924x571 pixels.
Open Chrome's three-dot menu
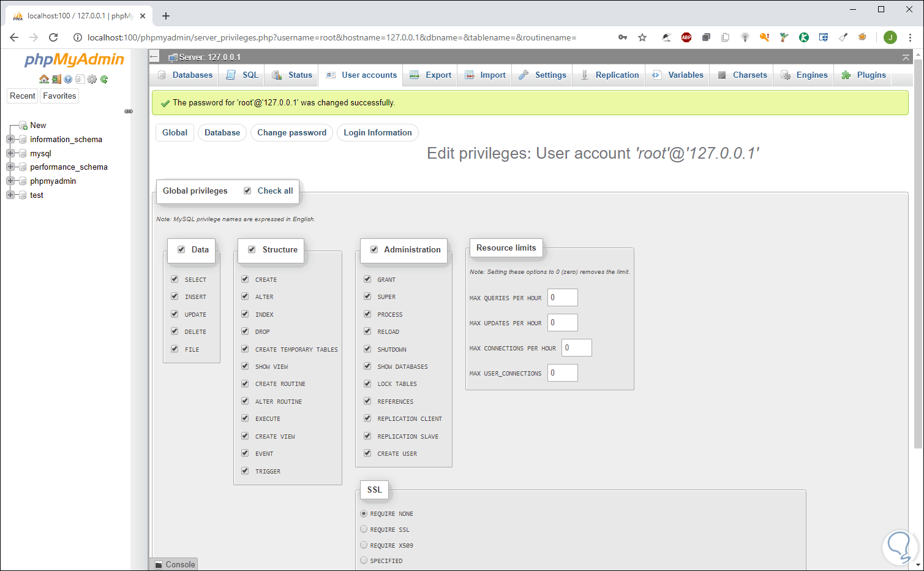pos(909,37)
